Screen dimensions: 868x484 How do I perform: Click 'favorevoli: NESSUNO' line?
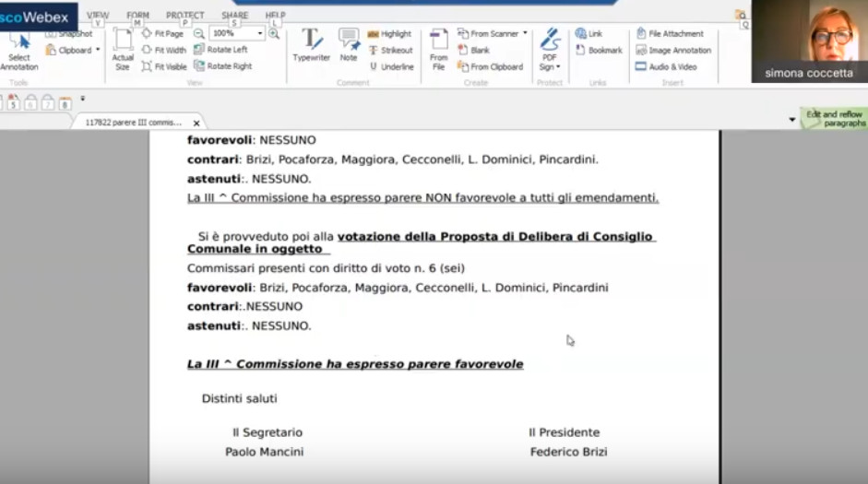[x=251, y=140]
